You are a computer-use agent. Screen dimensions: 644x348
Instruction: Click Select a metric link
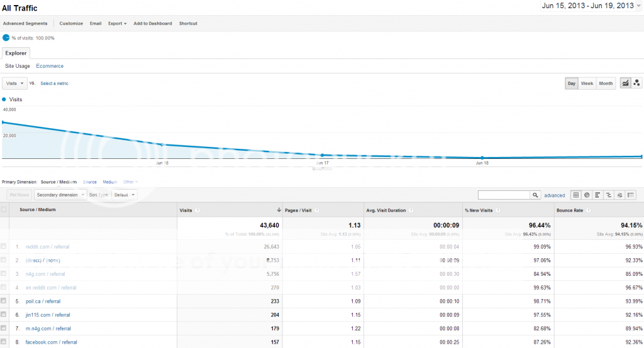[54, 84]
